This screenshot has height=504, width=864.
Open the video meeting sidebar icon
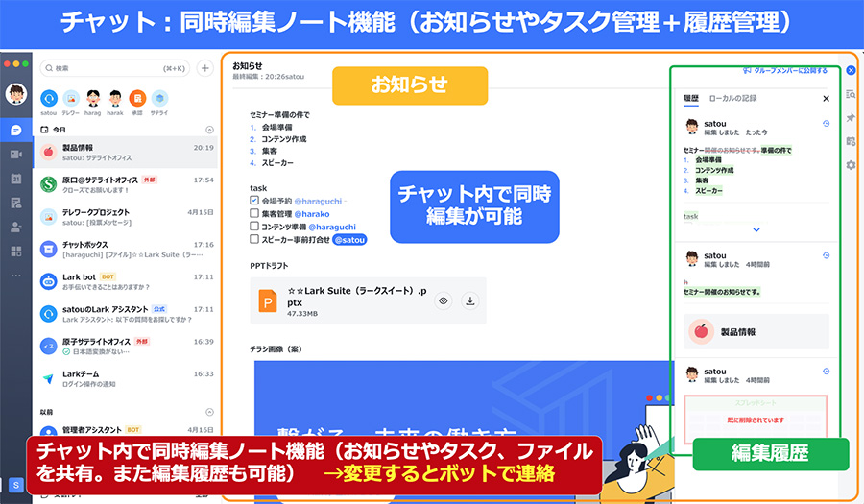click(x=16, y=155)
